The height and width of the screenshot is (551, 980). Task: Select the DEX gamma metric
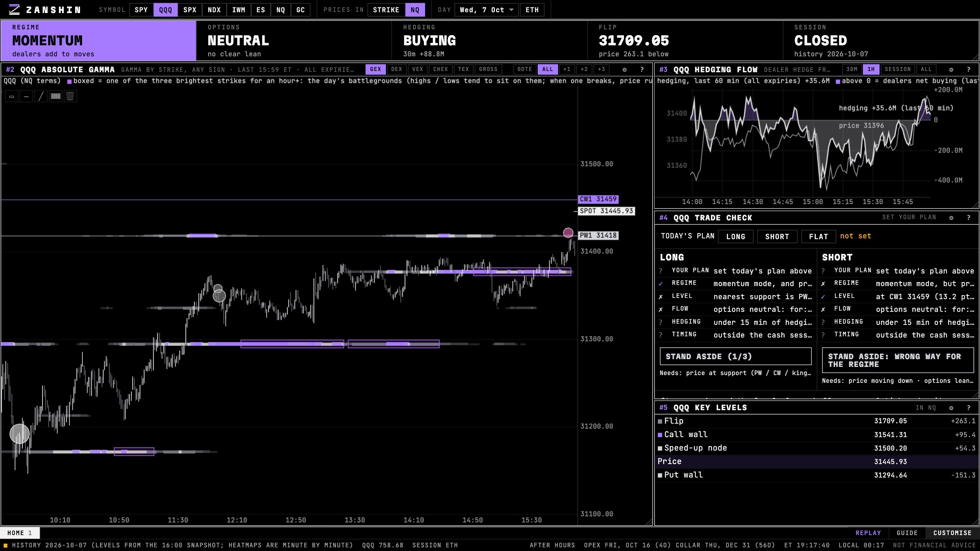pos(396,69)
